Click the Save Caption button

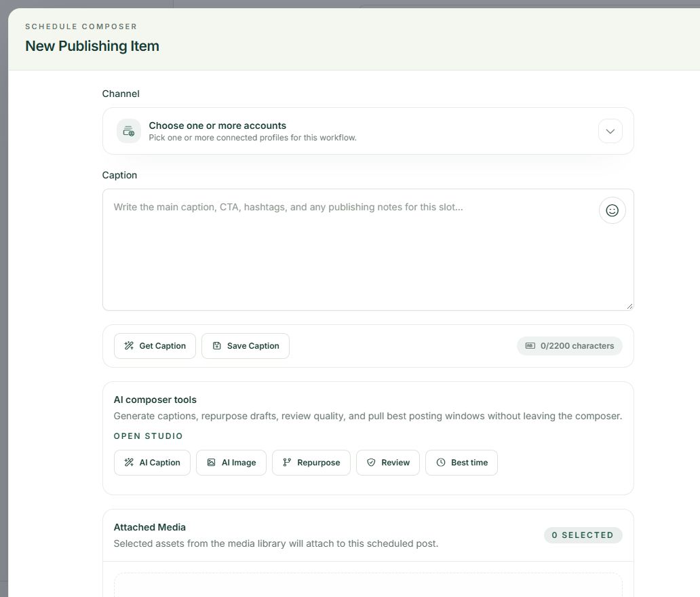[246, 345]
